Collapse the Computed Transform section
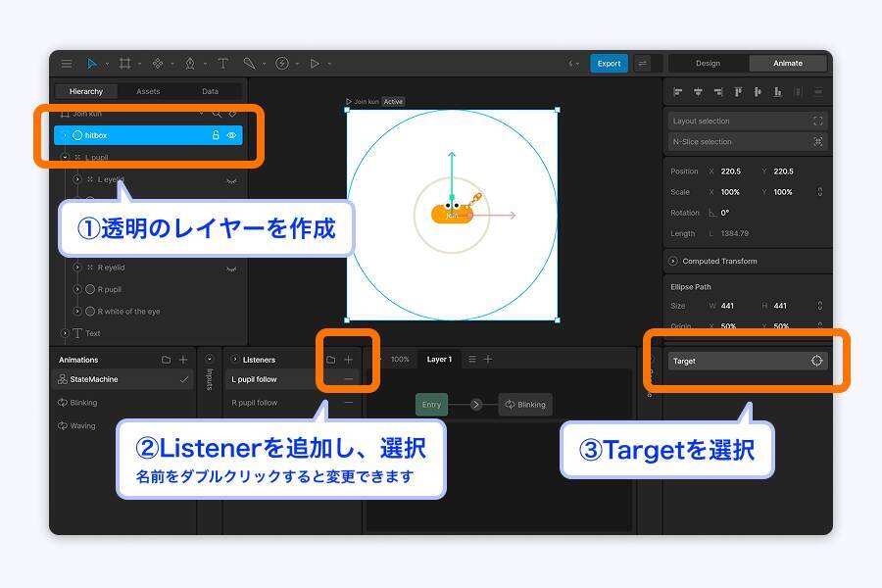882x588 pixels. click(x=672, y=261)
